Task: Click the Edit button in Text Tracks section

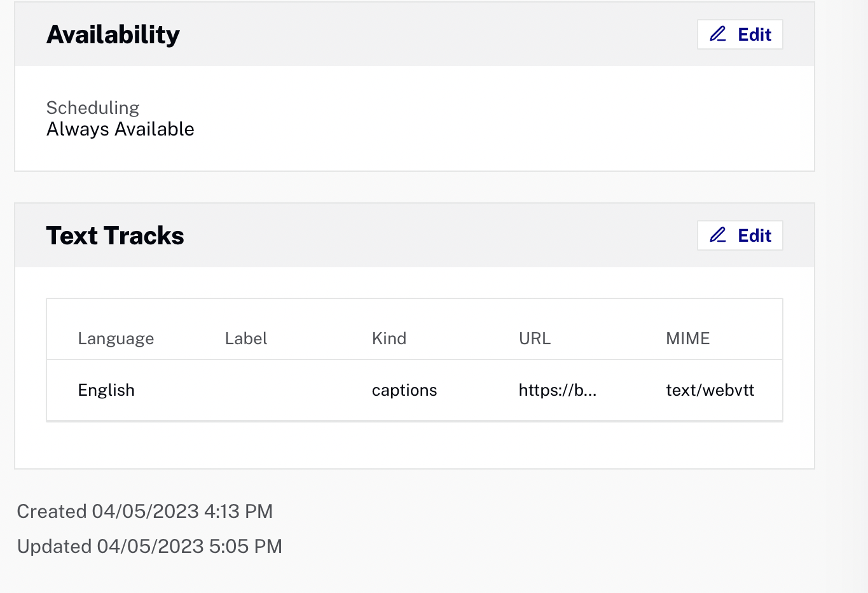Action: [740, 235]
